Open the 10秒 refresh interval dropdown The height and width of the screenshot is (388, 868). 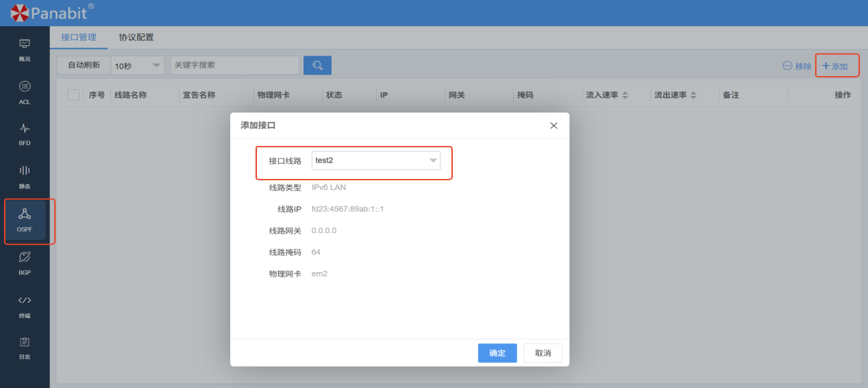coord(138,66)
